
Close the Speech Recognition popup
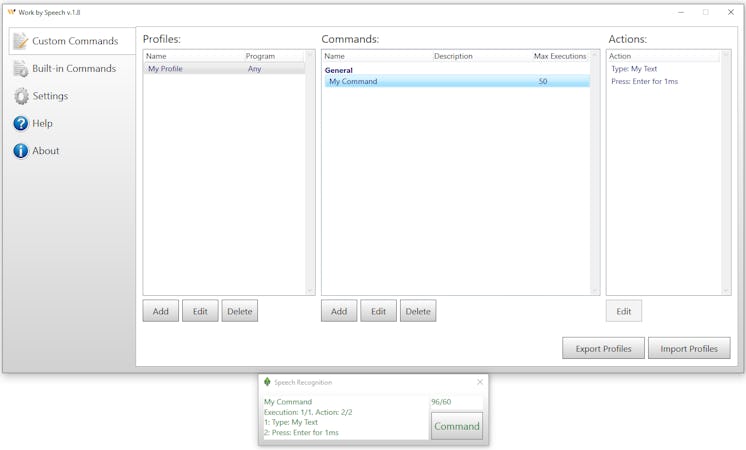[x=480, y=382]
